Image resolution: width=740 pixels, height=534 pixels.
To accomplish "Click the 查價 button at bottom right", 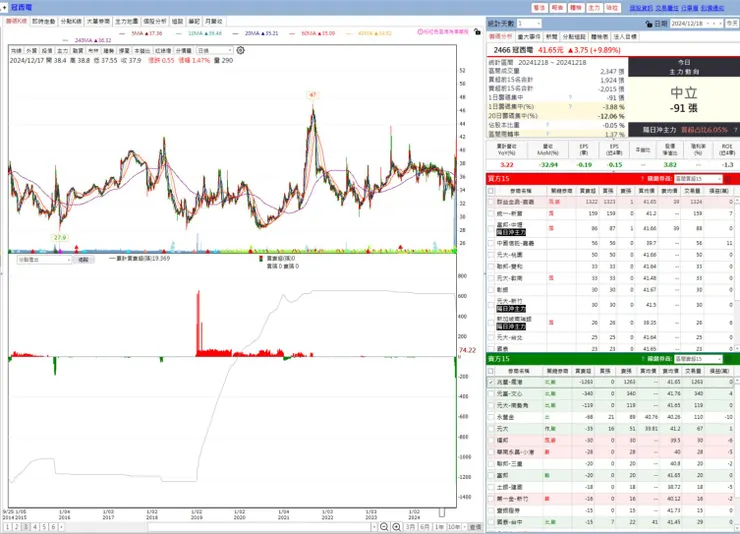I will click(x=476, y=527).
